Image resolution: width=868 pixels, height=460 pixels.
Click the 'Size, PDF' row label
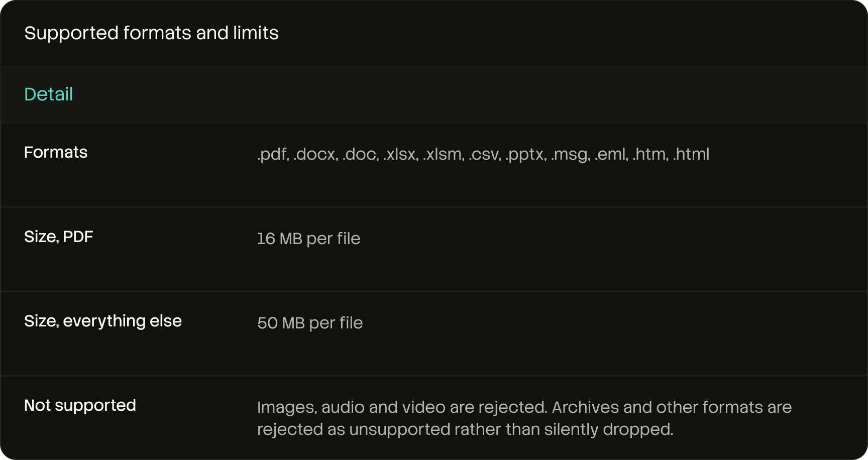(59, 237)
